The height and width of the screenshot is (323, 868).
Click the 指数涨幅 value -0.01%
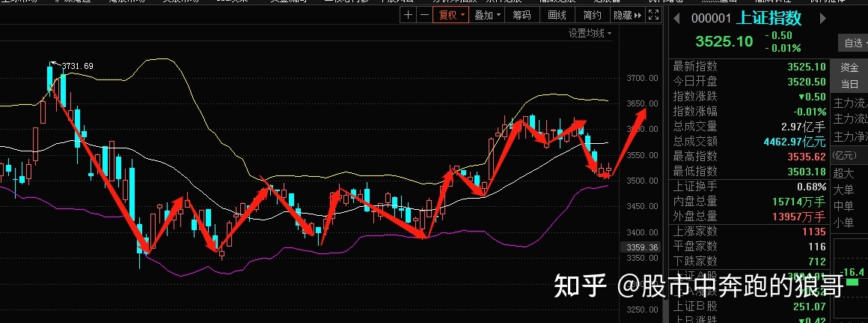tap(809, 112)
